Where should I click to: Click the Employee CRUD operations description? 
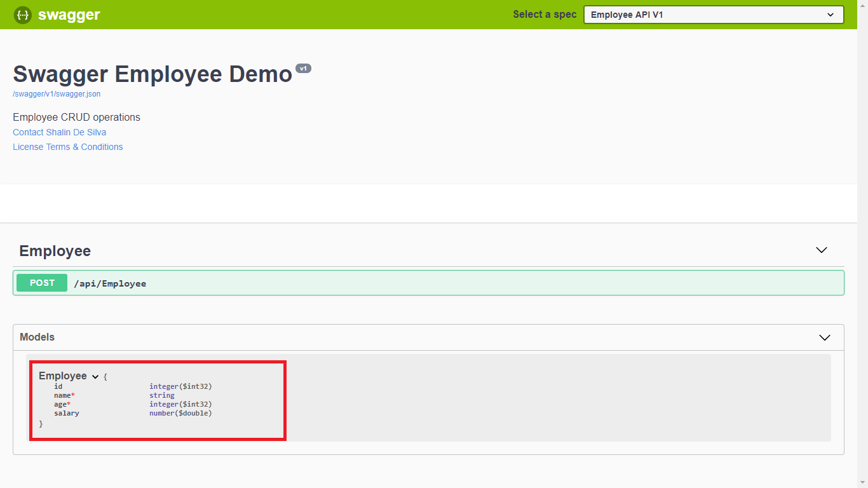76,117
